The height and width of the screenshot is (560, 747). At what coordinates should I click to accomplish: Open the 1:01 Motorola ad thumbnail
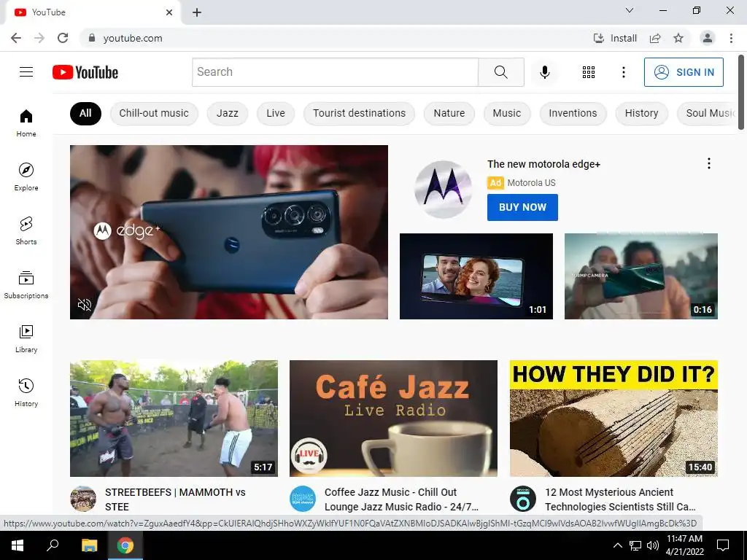(476, 276)
